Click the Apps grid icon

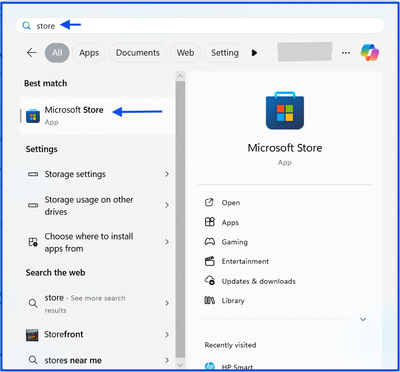[210, 222]
